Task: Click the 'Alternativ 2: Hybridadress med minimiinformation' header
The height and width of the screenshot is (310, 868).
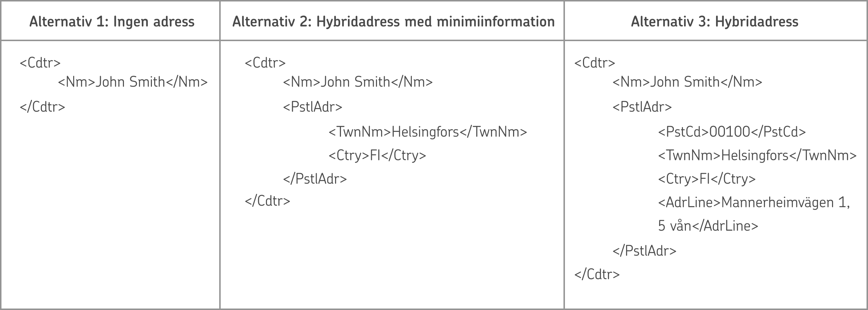Action: coord(393,22)
